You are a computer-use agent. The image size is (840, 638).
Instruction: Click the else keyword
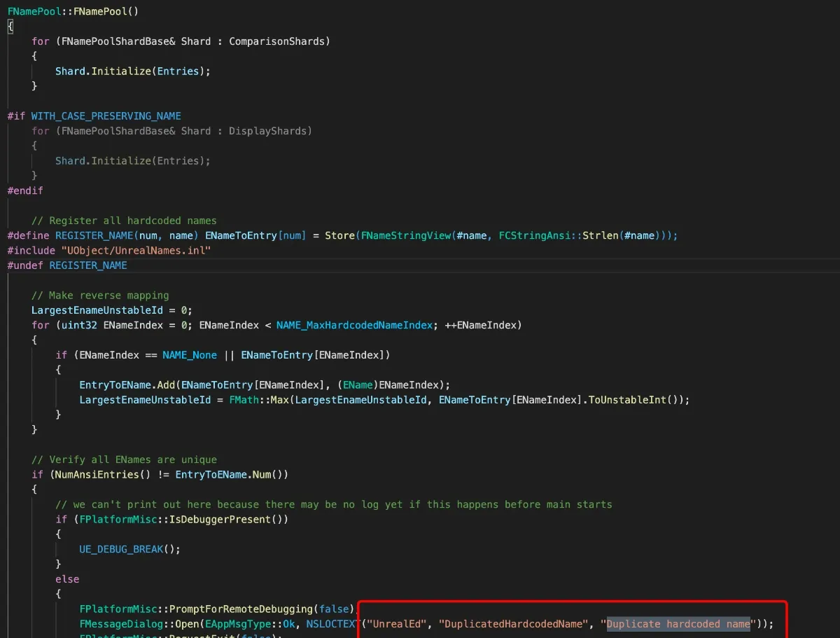(67, 579)
